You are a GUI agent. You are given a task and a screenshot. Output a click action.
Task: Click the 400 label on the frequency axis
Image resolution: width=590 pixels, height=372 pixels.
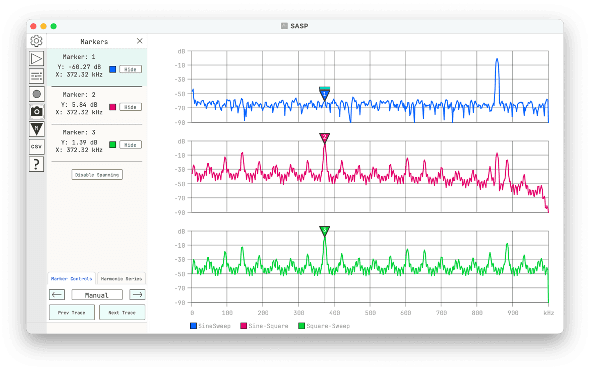click(335, 313)
